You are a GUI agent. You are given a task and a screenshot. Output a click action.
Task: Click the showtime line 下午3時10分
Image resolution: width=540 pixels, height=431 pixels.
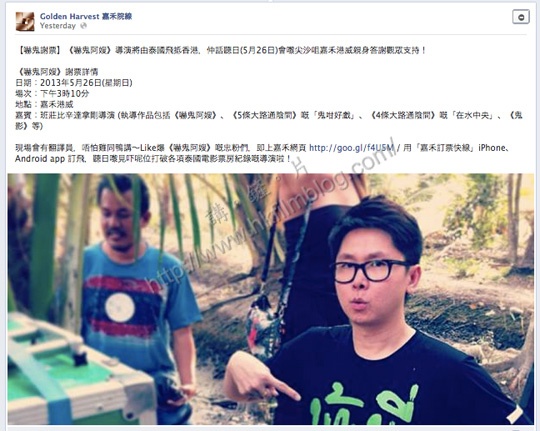pos(52,93)
